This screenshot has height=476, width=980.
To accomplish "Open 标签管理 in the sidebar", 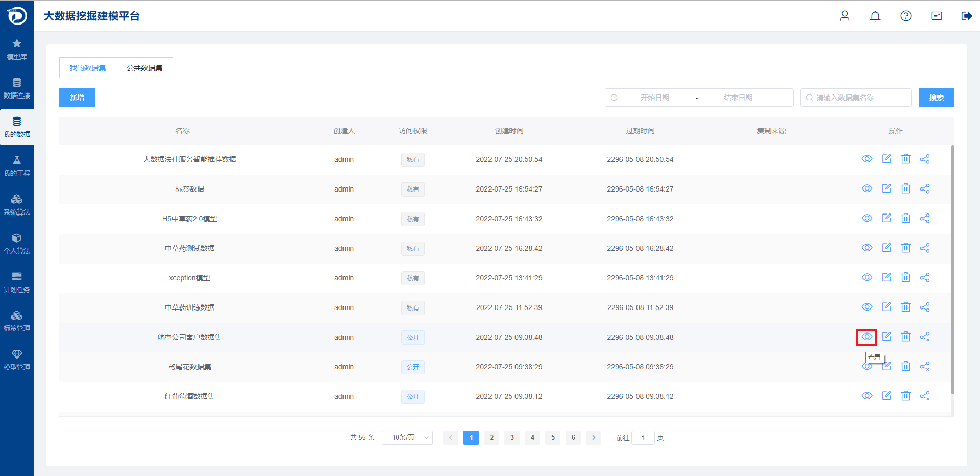I will [17, 322].
